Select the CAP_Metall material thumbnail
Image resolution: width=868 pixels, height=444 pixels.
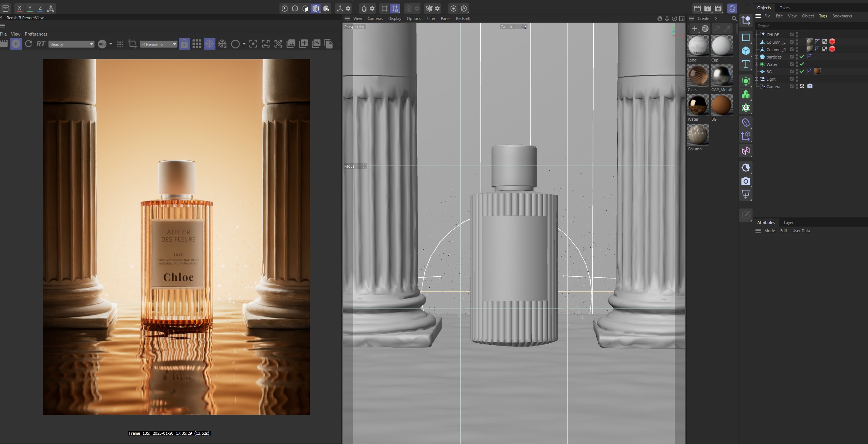721,76
